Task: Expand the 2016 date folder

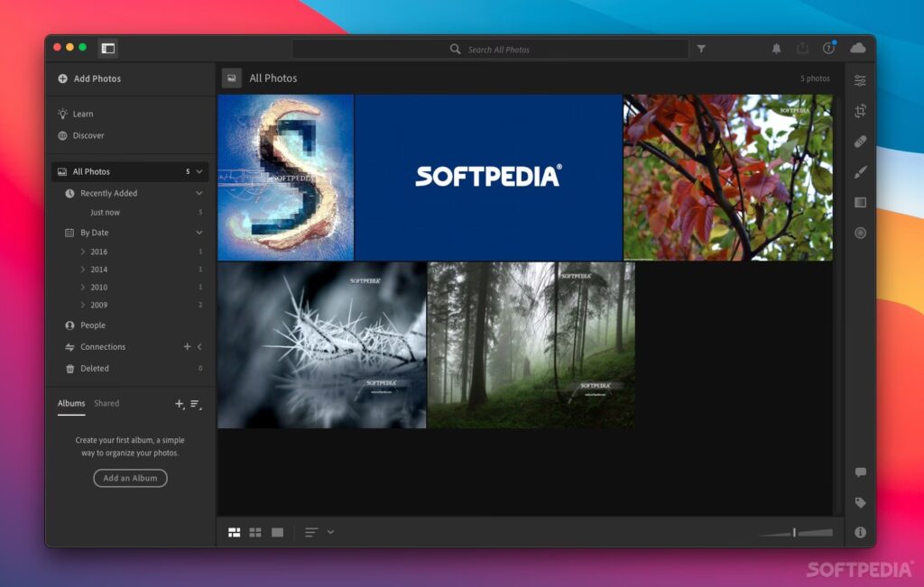Action: point(83,252)
